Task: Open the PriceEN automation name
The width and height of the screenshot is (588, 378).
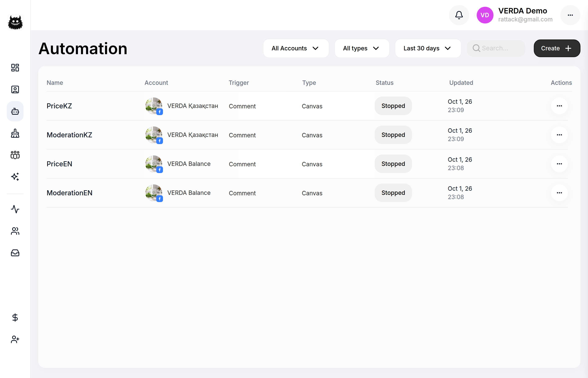Action: click(x=59, y=164)
